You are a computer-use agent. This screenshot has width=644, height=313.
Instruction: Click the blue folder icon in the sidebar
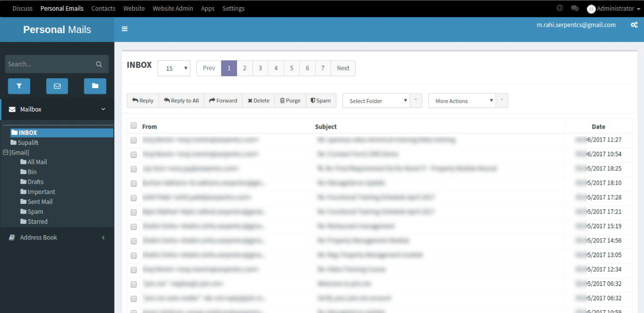[x=95, y=86]
